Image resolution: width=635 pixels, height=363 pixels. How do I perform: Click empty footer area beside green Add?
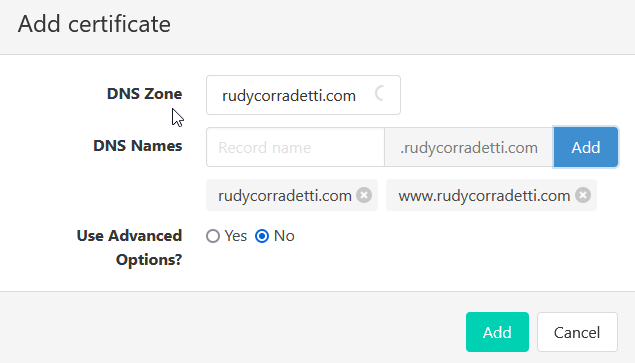coord(233,332)
